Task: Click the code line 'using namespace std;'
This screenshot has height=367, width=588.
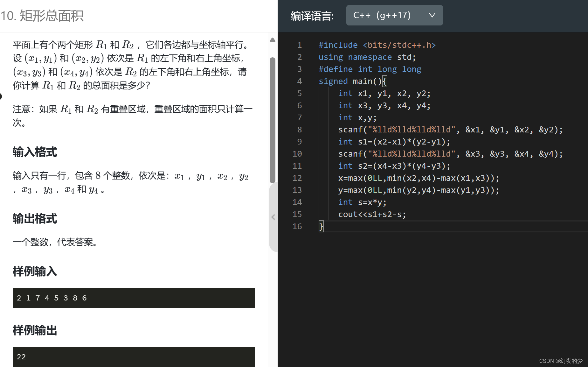Action: (367, 57)
